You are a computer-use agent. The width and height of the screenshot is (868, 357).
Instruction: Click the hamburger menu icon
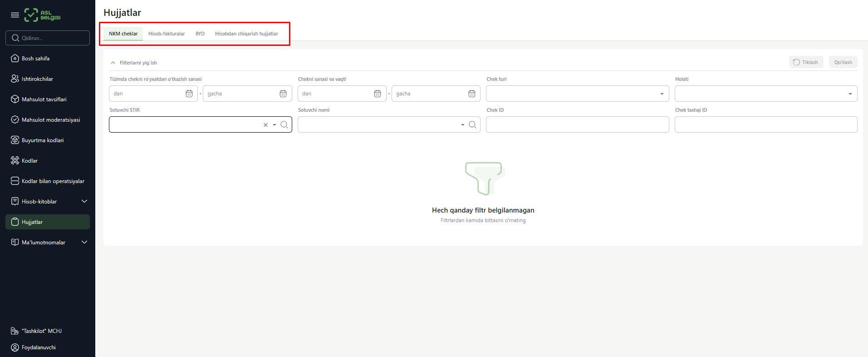coord(15,15)
